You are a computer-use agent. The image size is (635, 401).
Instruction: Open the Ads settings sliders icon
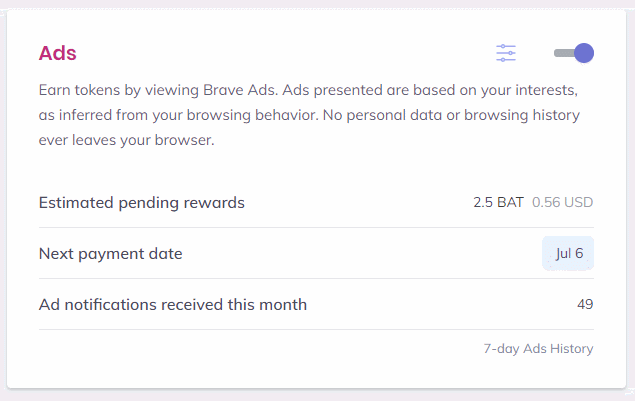tap(506, 53)
